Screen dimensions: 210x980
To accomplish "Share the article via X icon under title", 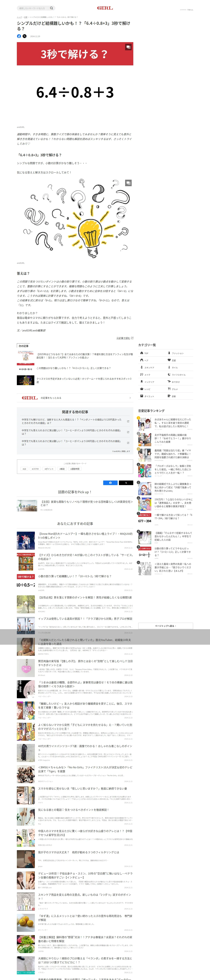I will pyautogui.click(x=24, y=36).
